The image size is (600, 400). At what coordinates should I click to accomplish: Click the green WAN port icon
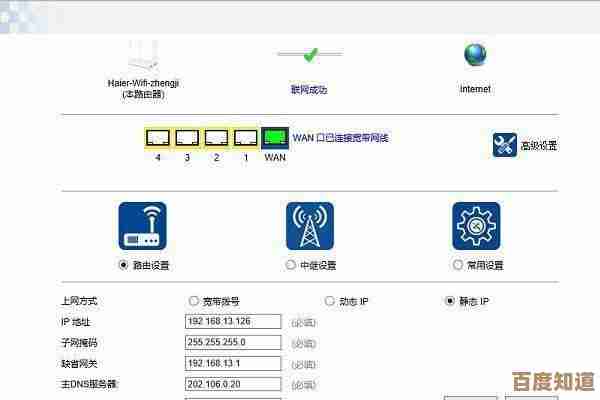click(275, 136)
